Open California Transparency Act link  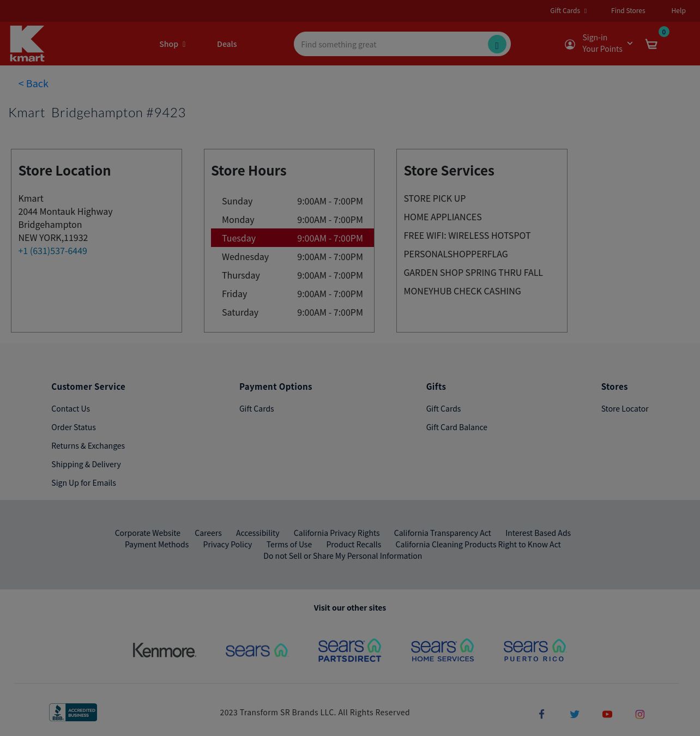[442, 533]
